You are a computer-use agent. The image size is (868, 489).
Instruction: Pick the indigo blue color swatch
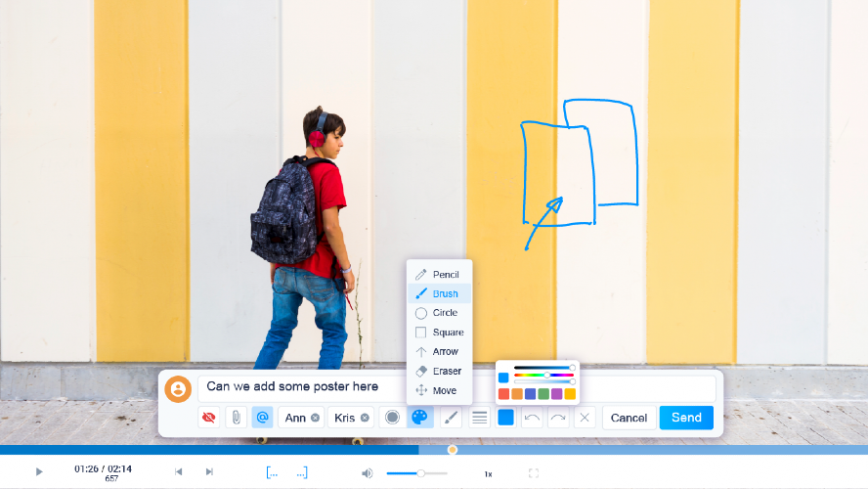[531, 394]
